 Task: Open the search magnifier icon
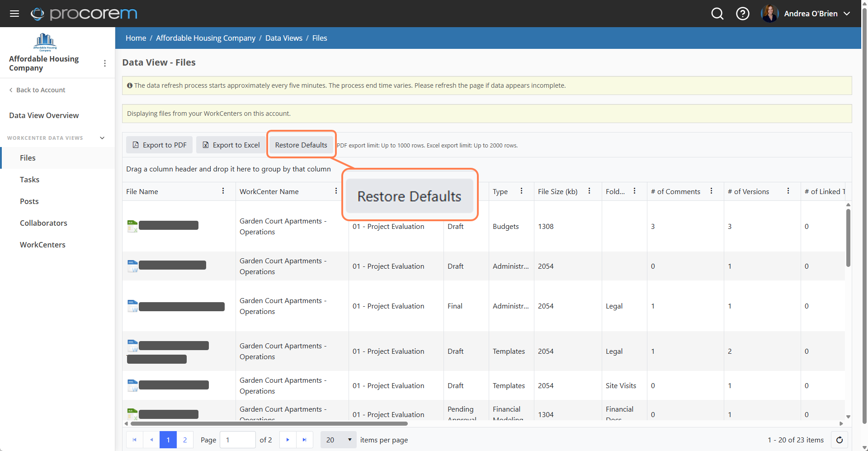coord(717,14)
